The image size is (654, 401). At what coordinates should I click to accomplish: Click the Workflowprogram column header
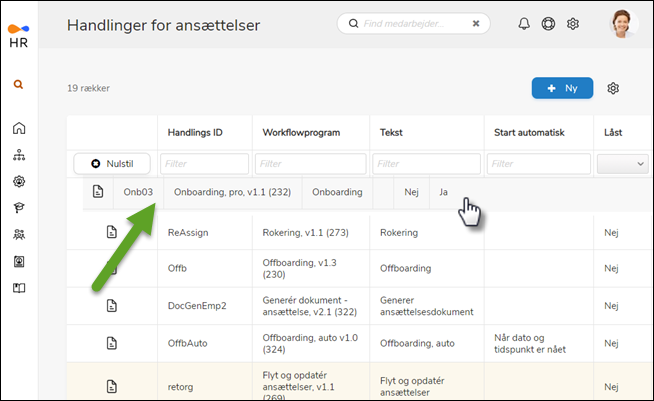[300, 132]
